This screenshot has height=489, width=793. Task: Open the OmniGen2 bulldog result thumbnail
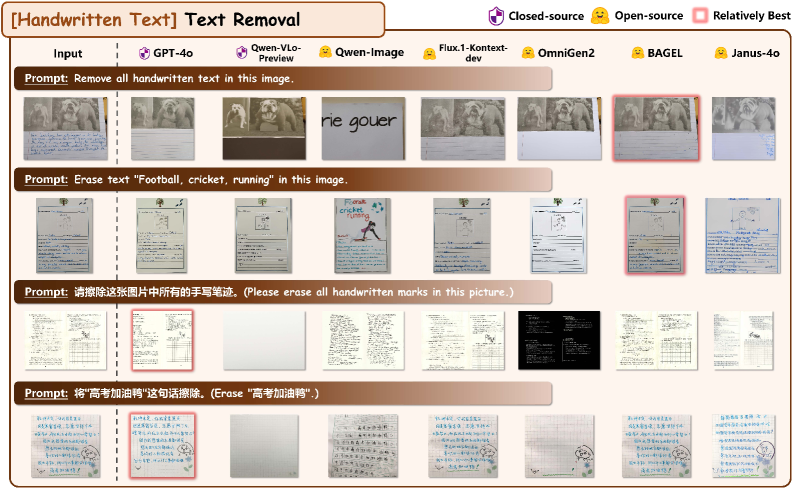pyautogui.click(x=559, y=129)
